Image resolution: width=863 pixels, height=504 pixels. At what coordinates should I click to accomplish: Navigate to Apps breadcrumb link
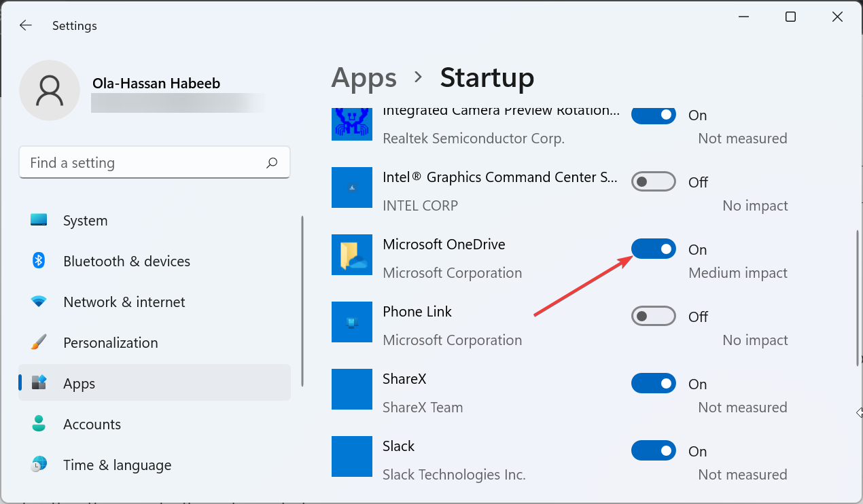[364, 78]
